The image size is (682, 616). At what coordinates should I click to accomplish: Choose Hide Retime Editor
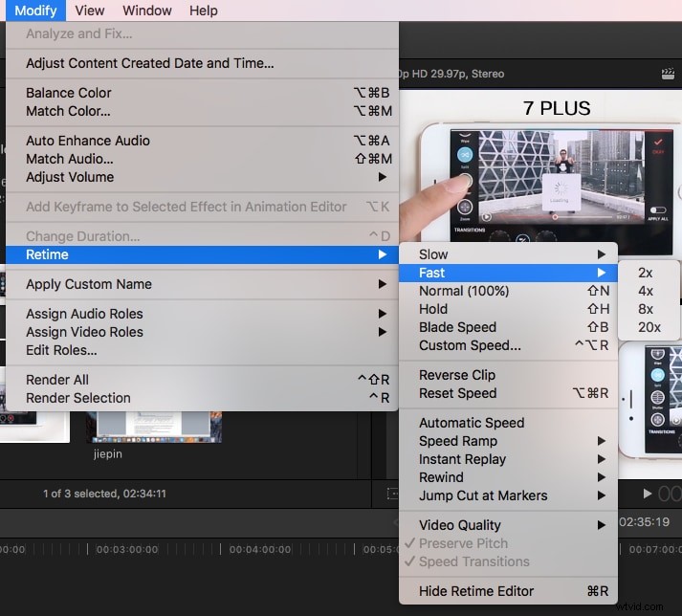508,591
